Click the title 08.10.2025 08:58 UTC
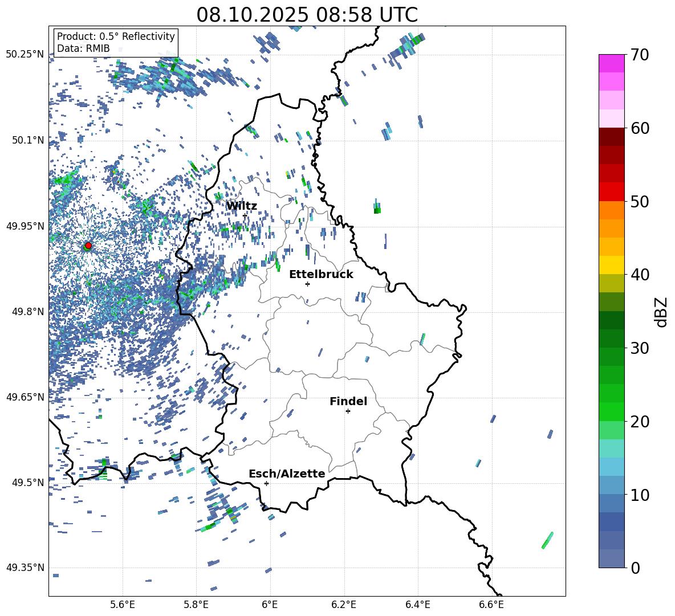This screenshot has width=675, height=616. pyautogui.click(x=307, y=15)
